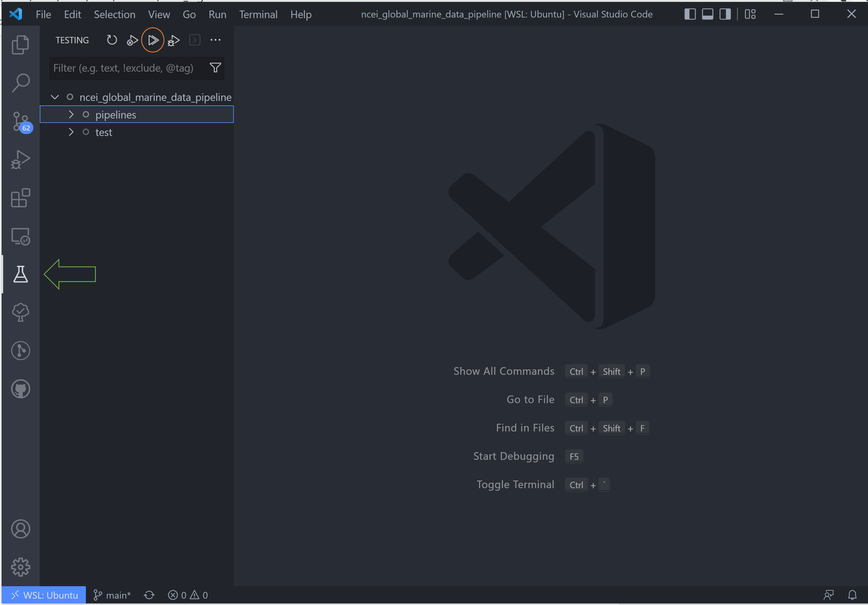
Task: Click the main* branch status item
Action: (112, 595)
